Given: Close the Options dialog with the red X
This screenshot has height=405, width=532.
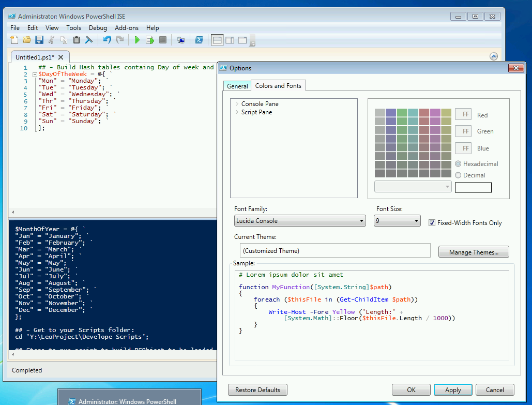Looking at the screenshot, I should (x=516, y=68).
